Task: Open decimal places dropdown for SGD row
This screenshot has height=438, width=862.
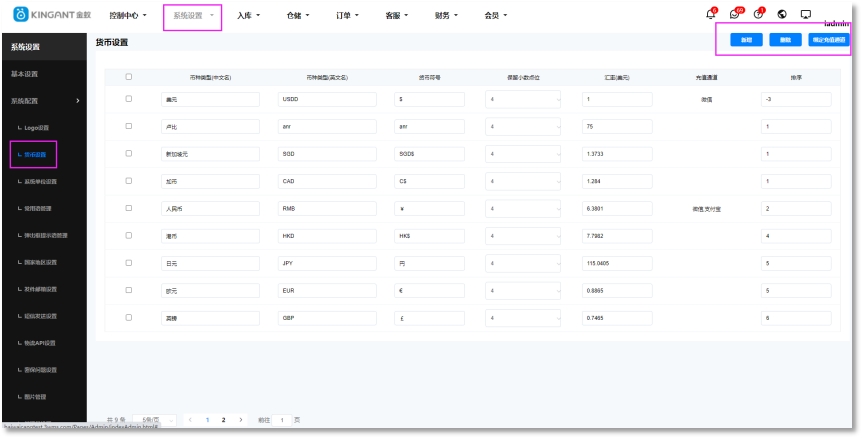Action: click(524, 154)
